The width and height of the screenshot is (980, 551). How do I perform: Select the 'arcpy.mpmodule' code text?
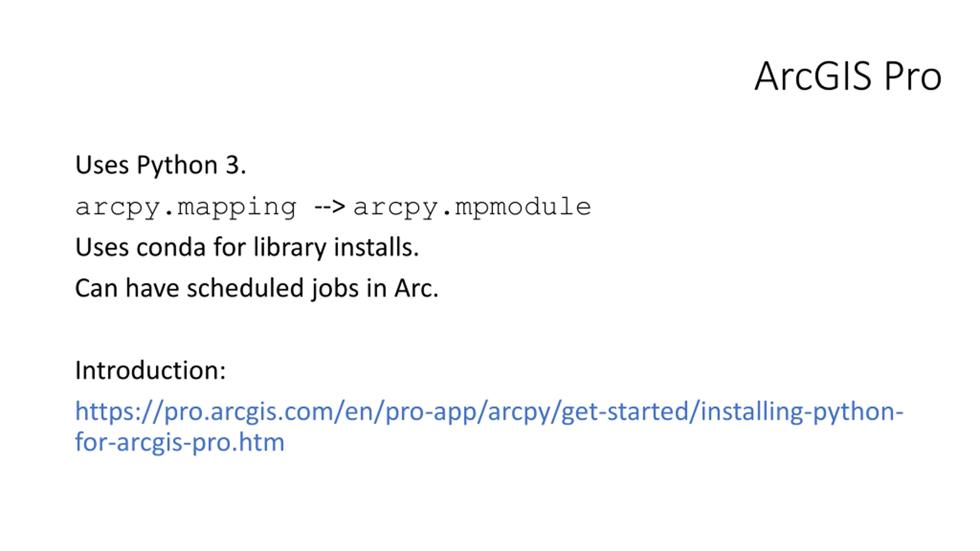(x=472, y=207)
